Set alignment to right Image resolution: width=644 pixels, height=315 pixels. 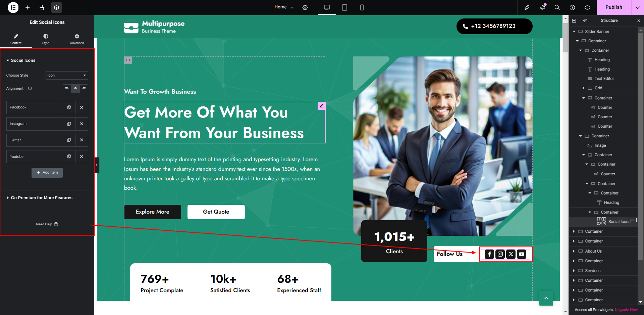pos(84,89)
